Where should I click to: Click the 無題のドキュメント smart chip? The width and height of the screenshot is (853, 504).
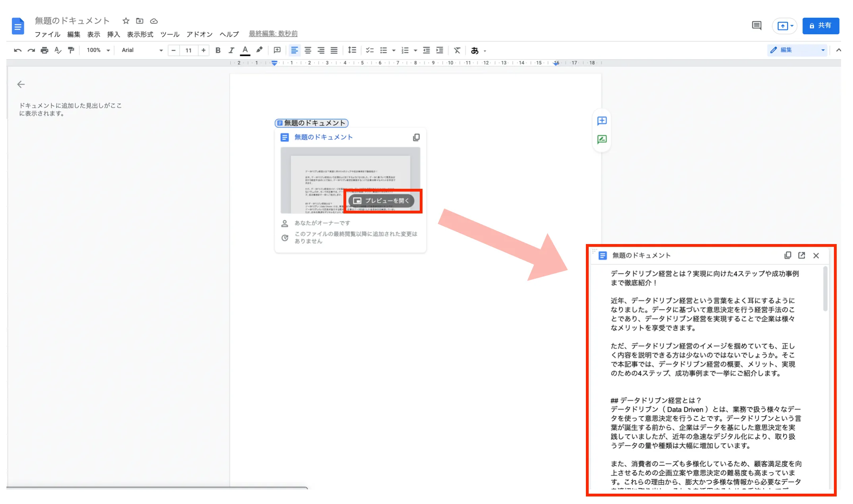click(311, 123)
